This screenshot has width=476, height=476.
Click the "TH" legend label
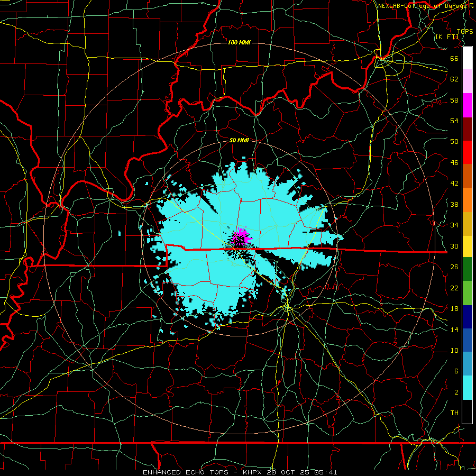pos(454,413)
